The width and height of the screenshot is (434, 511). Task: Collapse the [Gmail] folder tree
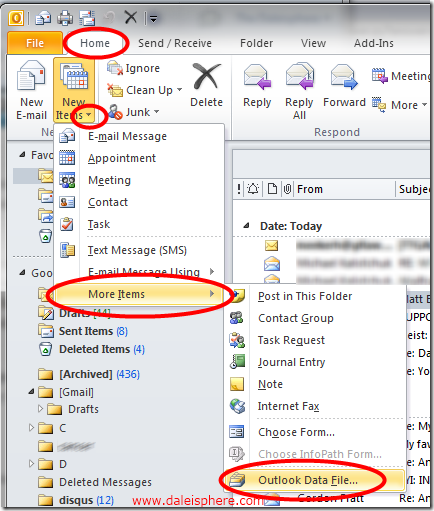coord(31,391)
